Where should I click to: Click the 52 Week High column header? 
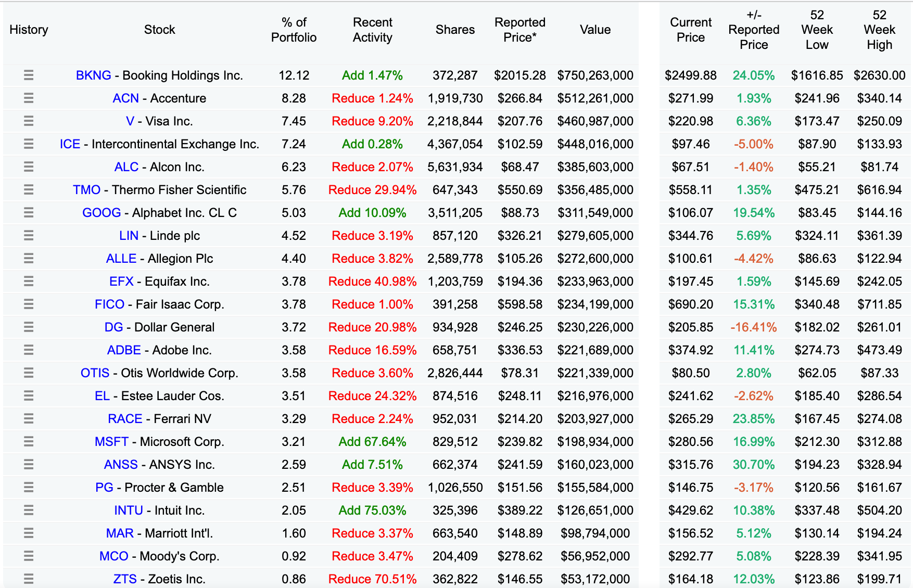[880, 30]
